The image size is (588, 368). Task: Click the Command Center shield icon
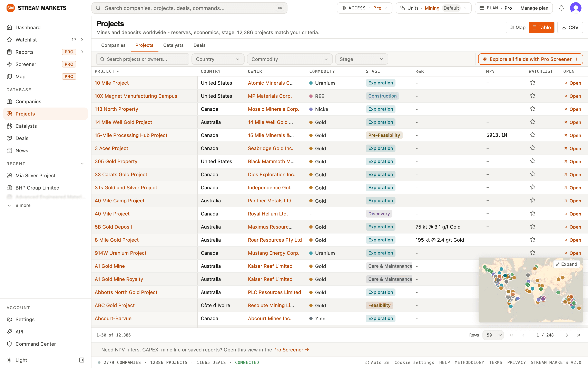pos(9,344)
